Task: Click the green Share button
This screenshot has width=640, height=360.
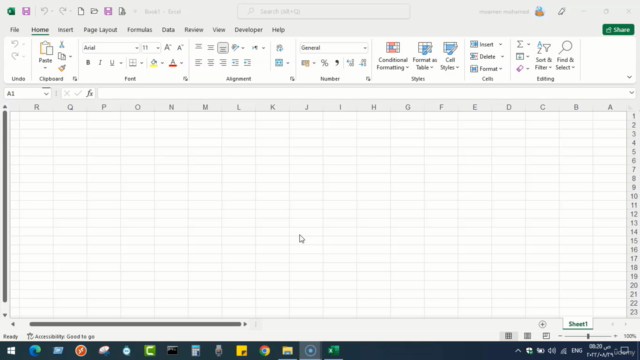Action: point(618,30)
